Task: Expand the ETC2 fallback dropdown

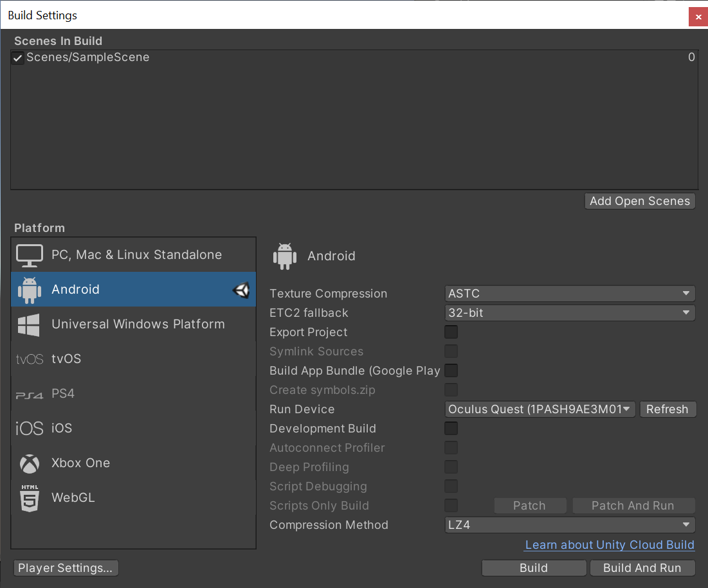Action: coord(570,313)
